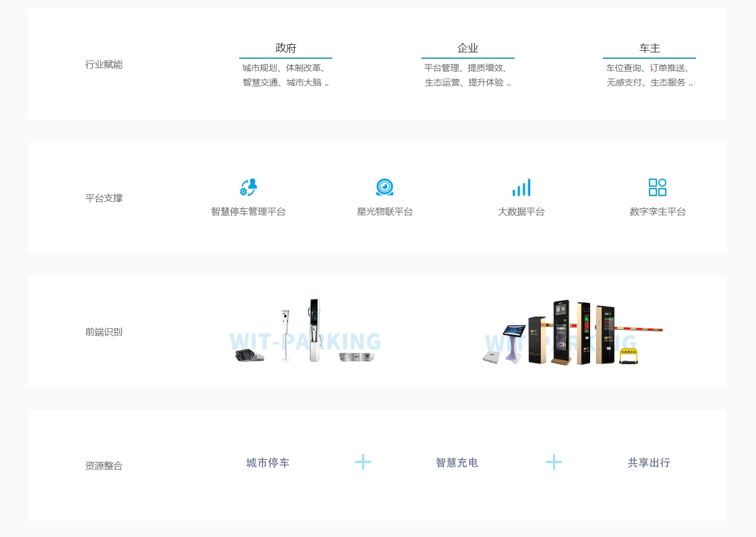Open the 智慧停车管理平台 label link
The height and width of the screenshot is (537, 756).
[x=249, y=212]
